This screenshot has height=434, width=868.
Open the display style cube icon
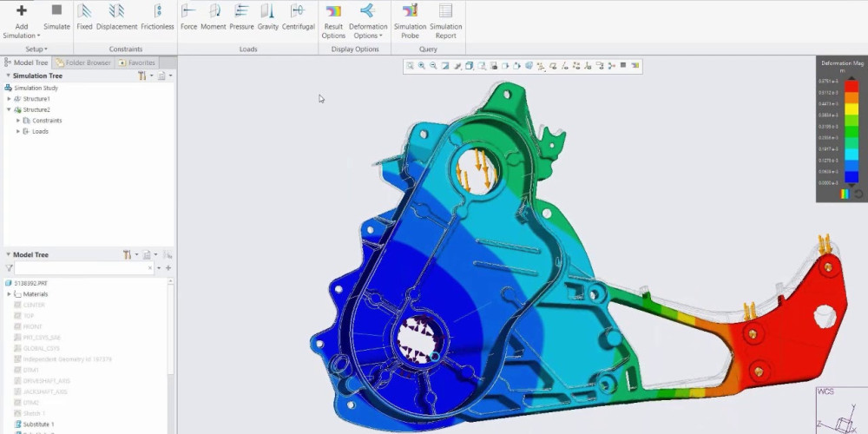tap(470, 66)
